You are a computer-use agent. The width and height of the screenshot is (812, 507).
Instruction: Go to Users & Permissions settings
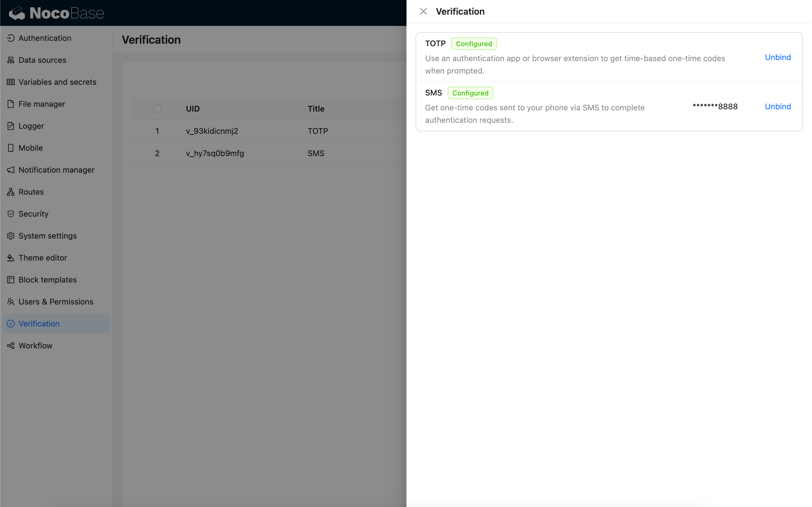coord(56,302)
